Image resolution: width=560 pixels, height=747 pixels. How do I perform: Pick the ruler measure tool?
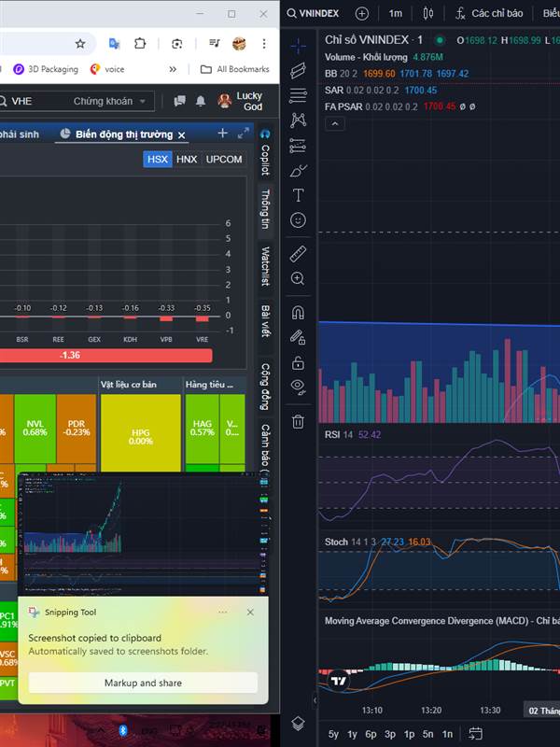tap(298, 253)
